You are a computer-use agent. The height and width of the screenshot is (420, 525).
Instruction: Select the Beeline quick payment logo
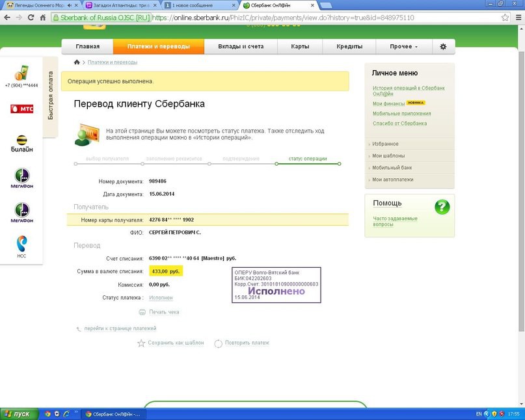pyautogui.click(x=21, y=144)
